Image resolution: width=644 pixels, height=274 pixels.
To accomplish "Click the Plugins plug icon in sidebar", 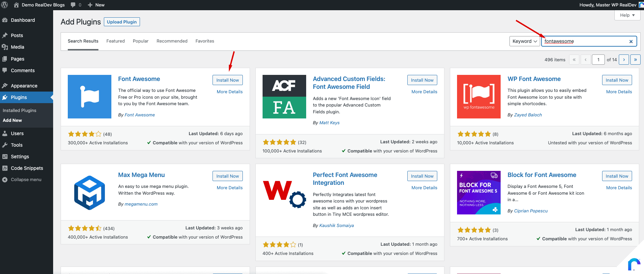I will [5, 97].
